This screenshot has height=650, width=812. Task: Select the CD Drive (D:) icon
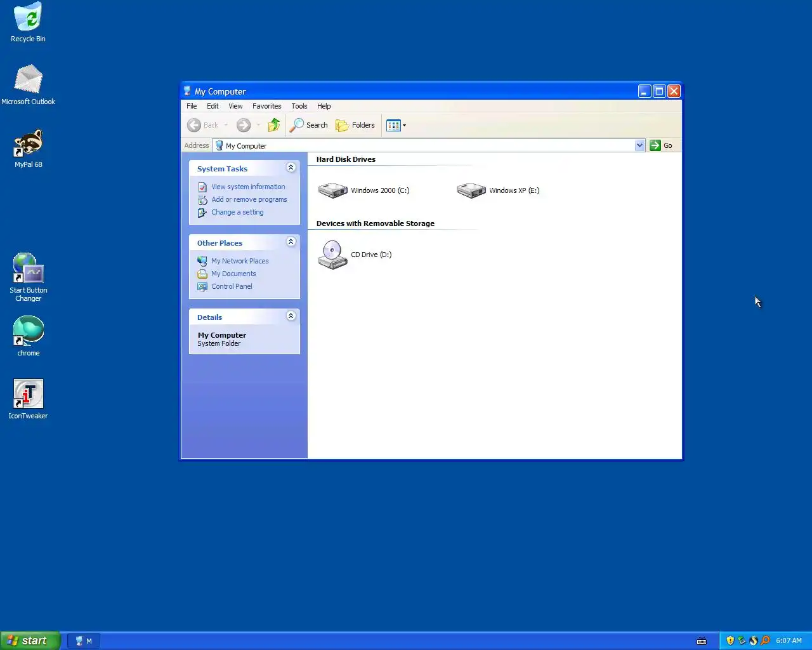[x=355, y=255]
